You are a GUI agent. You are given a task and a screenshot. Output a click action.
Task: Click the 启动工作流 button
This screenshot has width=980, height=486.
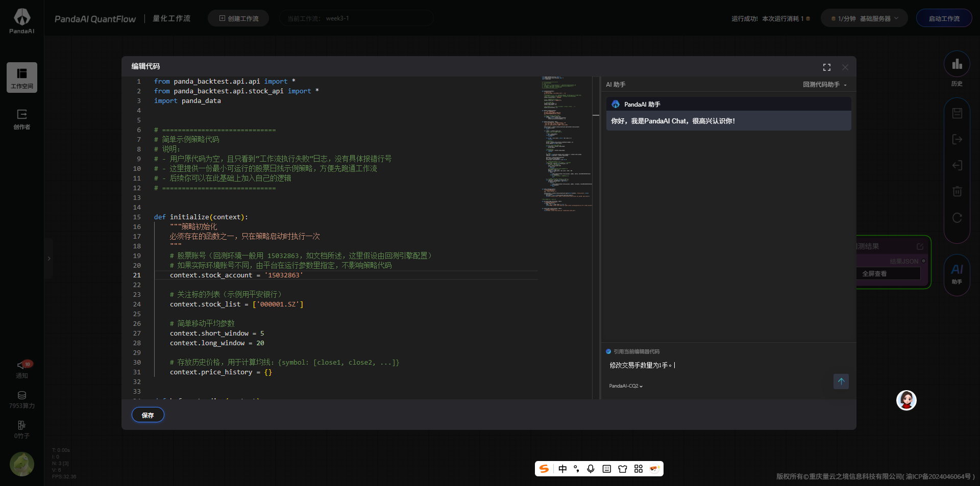pyautogui.click(x=944, y=18)
